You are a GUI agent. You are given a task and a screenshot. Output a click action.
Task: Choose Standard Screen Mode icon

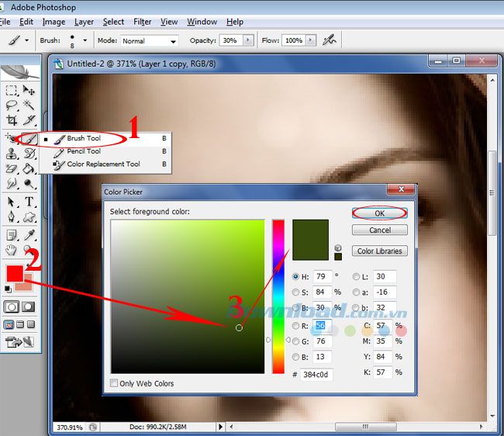[x=9, y=324]
